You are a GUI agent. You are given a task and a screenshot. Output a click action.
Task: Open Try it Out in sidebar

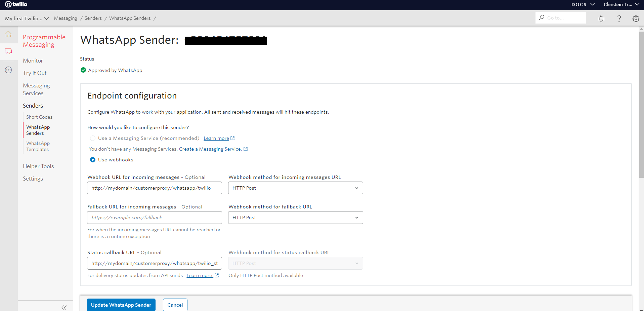35,73
